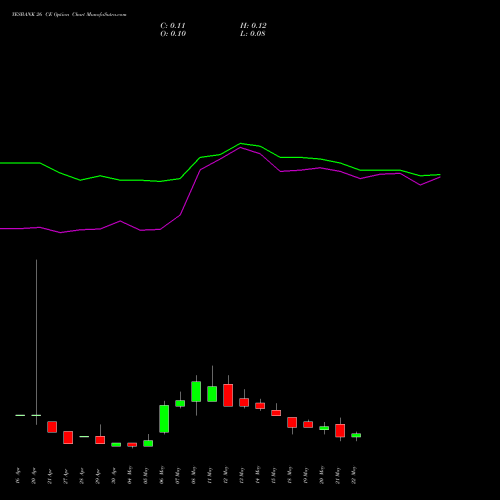Click the '11 May' date axis label
The height and width of the screenshot is (500, 500).
pos(210,475)
